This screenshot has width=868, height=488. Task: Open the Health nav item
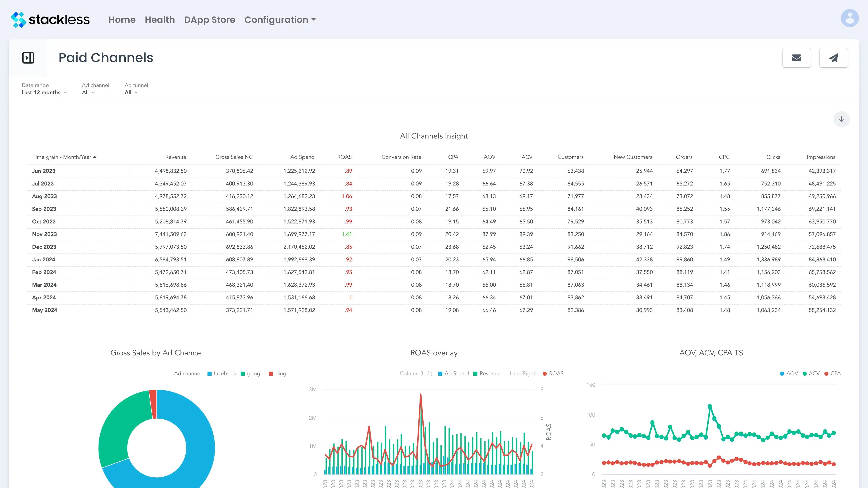(160, 19)
